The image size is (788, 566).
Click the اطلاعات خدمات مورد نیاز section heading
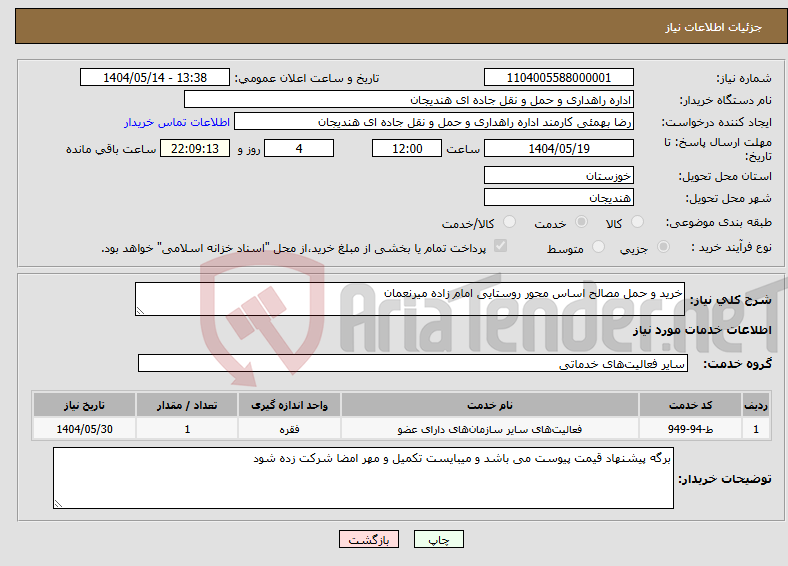pyautogui.click(x=702, y=330)
